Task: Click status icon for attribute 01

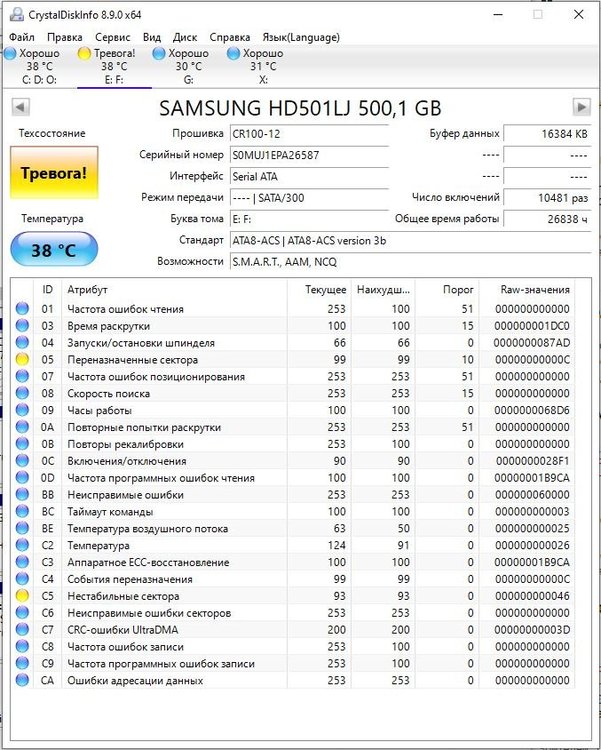Action: [x=22, y=309]
